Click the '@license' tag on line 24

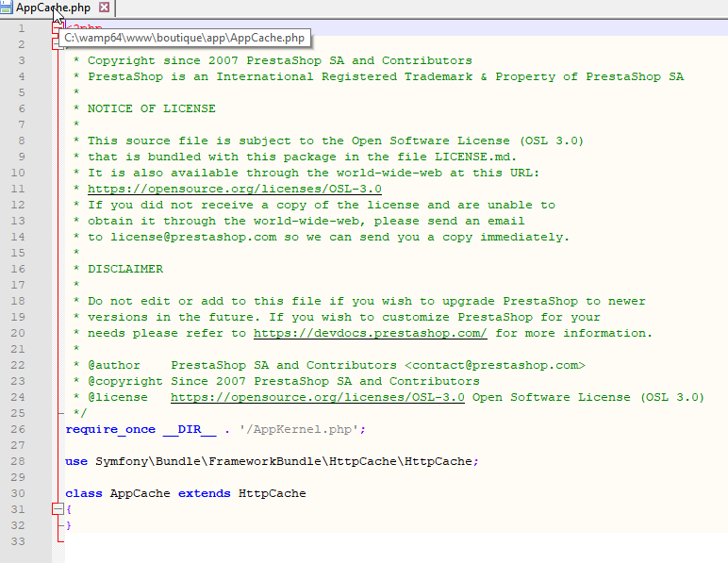click(118, 397)
